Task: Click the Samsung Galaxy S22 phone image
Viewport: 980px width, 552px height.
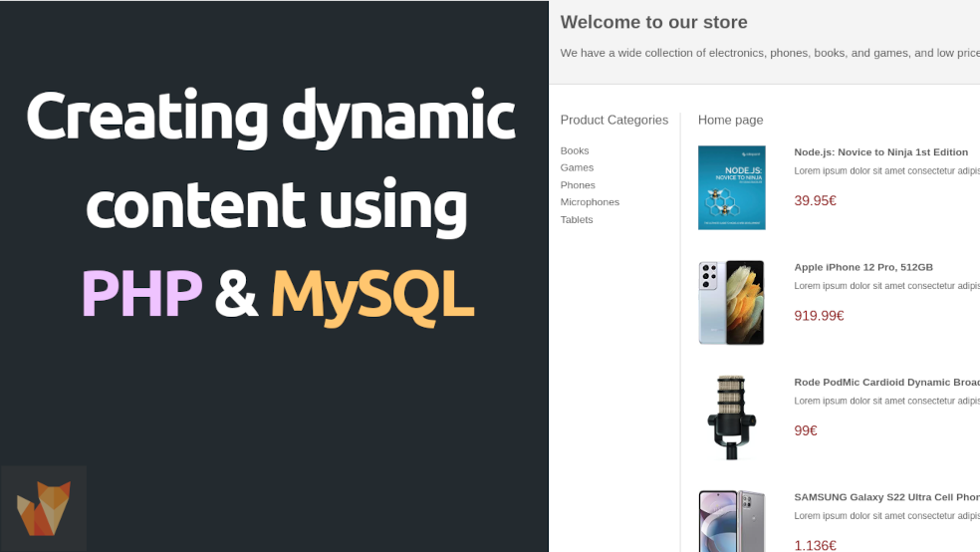Action: point(731,520)
